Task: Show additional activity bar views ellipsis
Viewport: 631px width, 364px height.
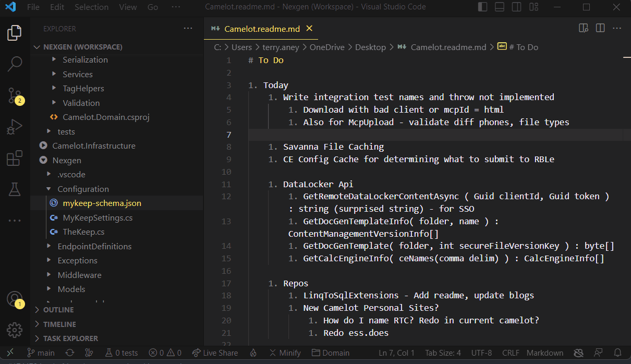Action: tap(15, 221)
